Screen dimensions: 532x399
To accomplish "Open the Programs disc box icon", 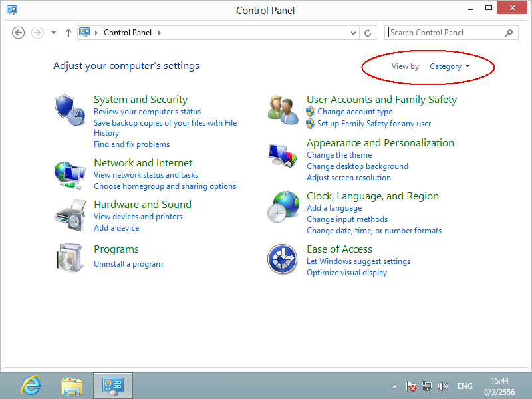I will tap(69, 257).
